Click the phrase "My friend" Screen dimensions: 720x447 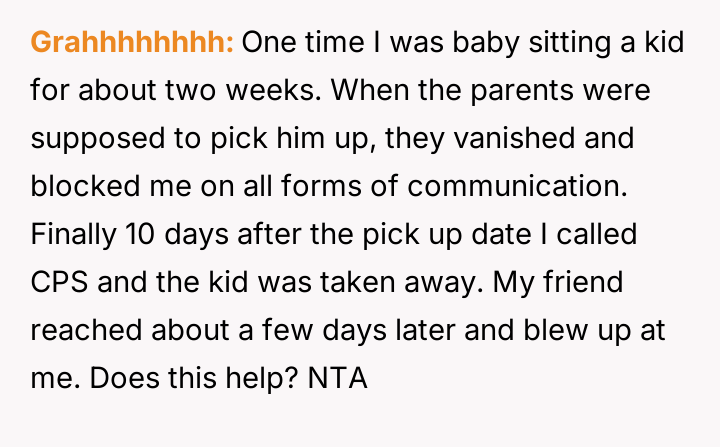click(x=565, y=281)
